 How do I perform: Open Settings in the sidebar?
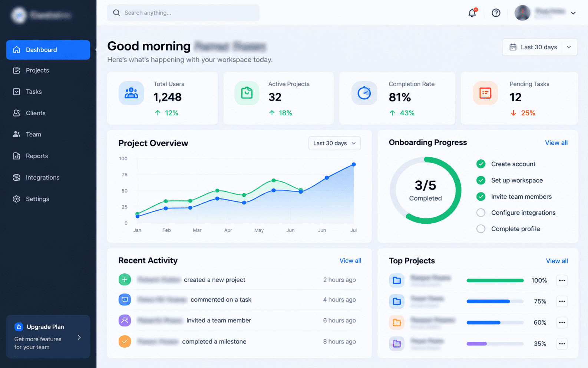[48, 199]
